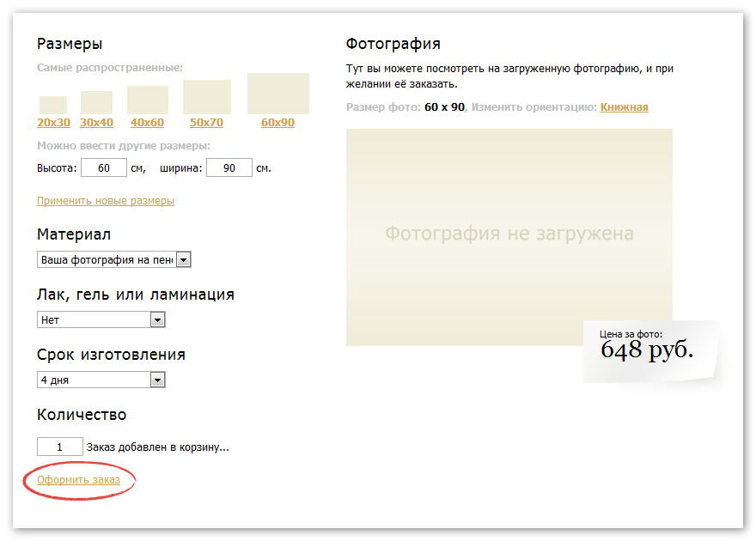Click the 30x40 size preview rectangle
The width and height of the screenshot is (756, 541).
[x=96, y=102]
